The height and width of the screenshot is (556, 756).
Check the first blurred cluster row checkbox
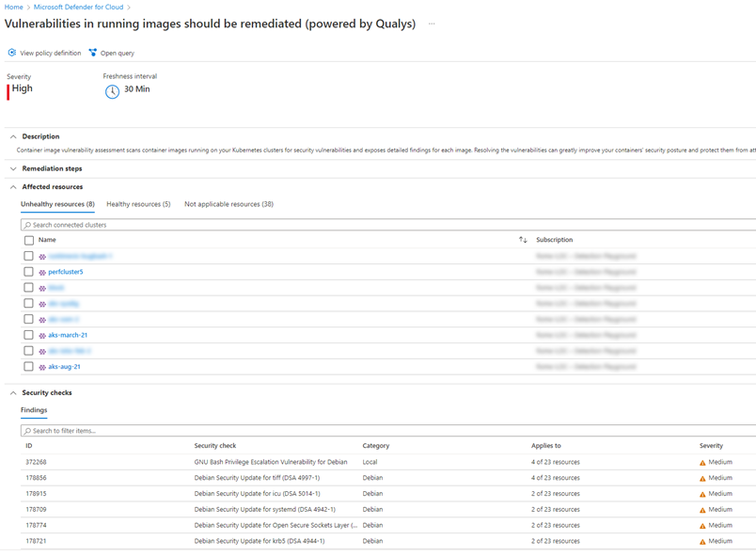tap(29, 256)
